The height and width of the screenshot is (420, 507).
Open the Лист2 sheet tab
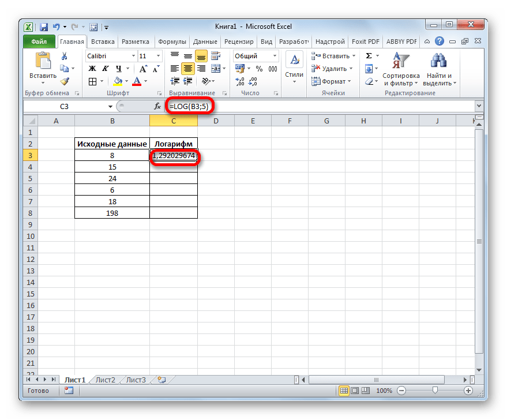[x=106, y=380]
